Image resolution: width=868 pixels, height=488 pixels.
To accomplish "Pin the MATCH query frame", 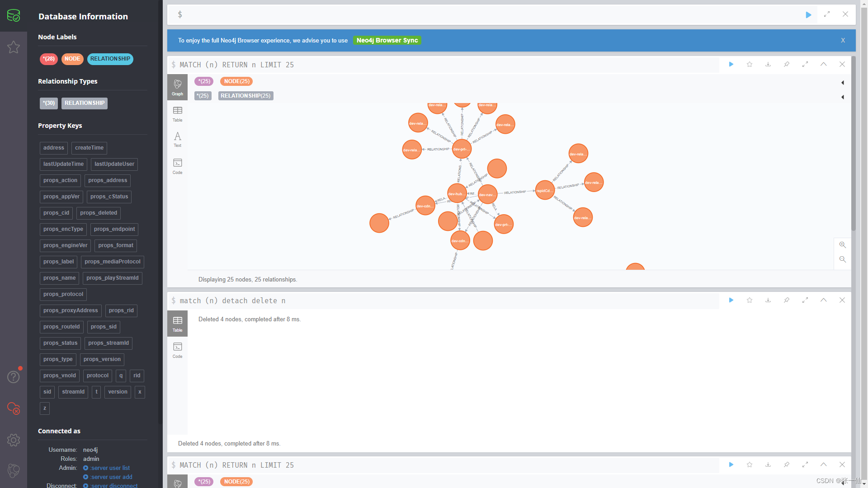I will (787, 64).
